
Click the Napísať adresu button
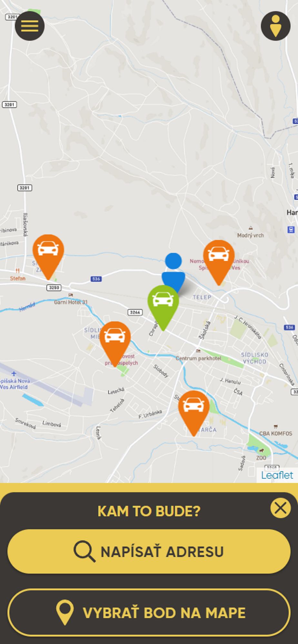pos(149,551)
